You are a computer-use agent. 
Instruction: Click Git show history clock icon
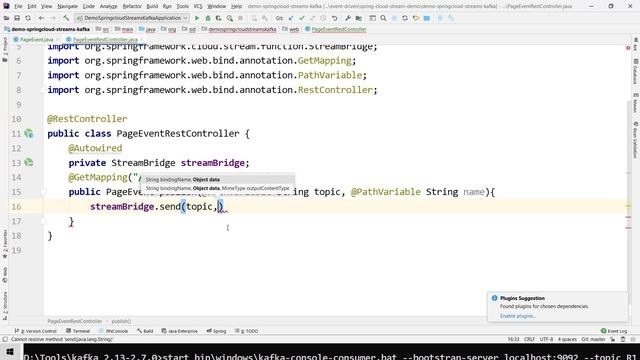point(323,18)
